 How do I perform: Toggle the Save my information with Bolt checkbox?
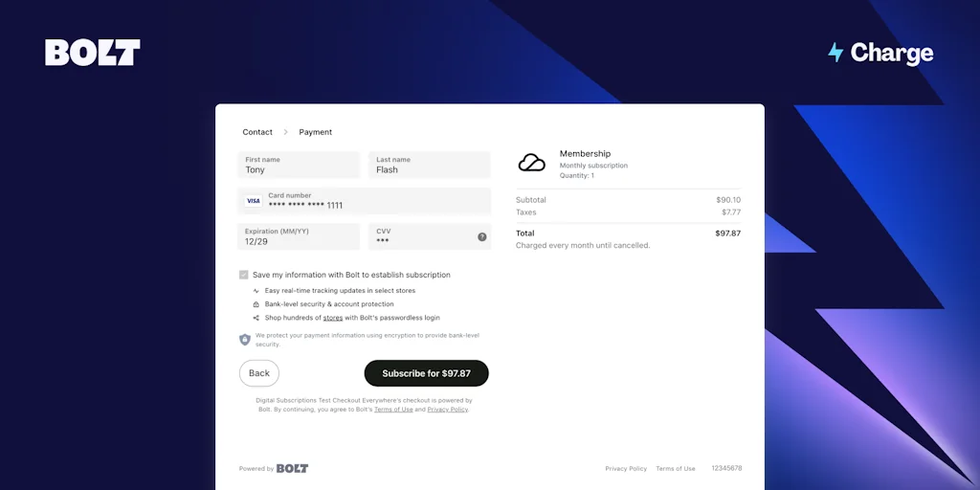tap(244, 275)
